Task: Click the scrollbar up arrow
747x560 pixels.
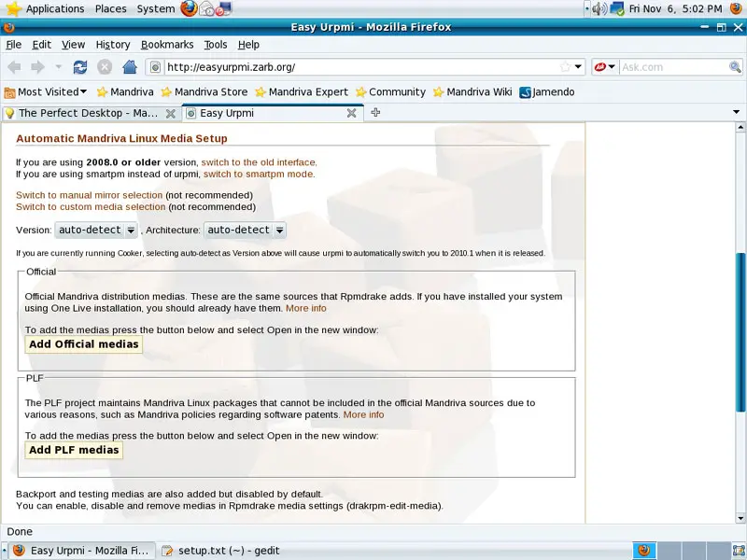Action: [x=740, y=127]
